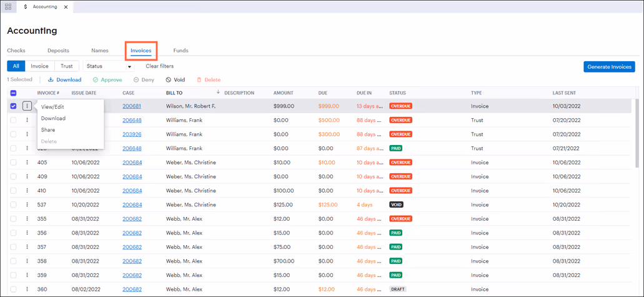Open three-dot menu for invoice 410
Image resolution: width=644 pixels, height=297 pixels.
tap(27, 191)
